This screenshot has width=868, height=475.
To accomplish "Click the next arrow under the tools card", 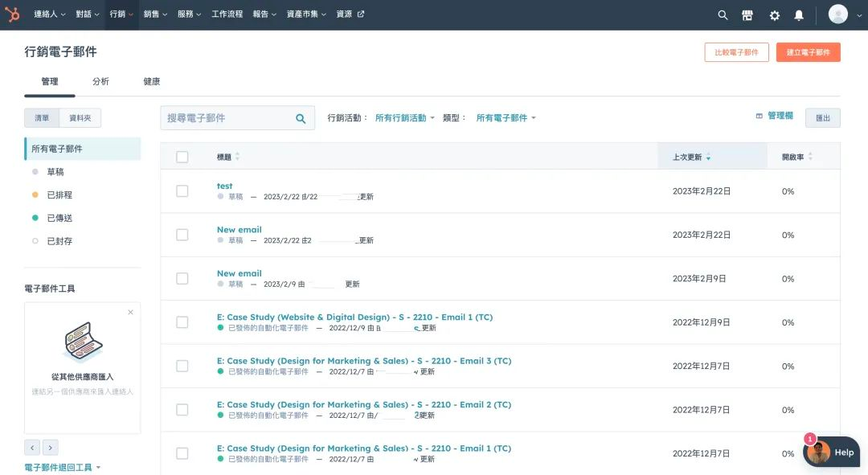I will (x=51, y=448).
